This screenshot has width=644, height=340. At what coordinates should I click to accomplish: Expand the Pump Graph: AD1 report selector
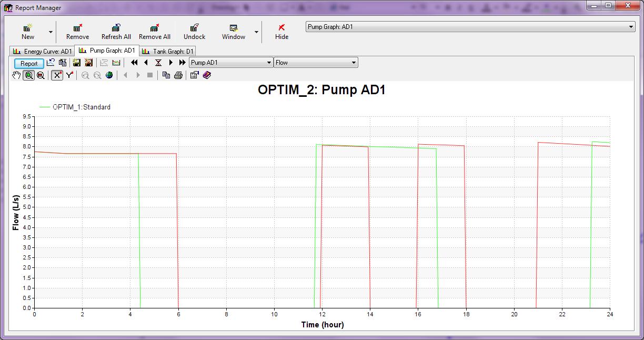[631, 27]
